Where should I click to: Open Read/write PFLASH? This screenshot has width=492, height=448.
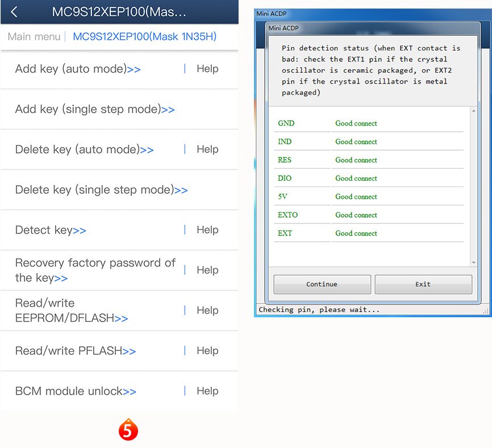(76, 351)
